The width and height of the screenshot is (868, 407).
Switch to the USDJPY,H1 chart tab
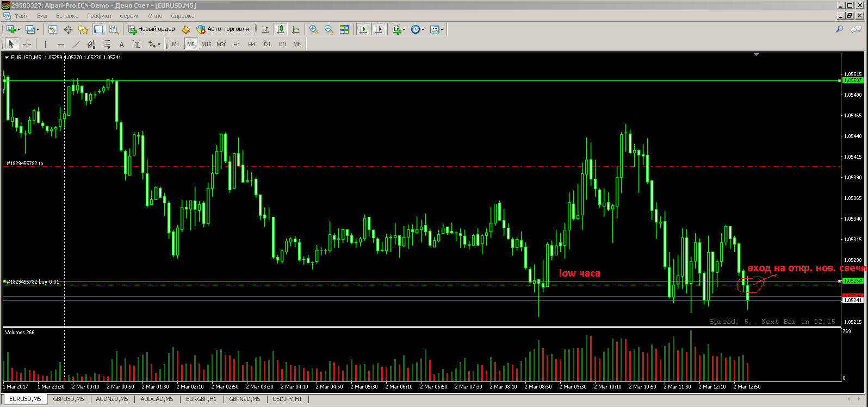287,399
